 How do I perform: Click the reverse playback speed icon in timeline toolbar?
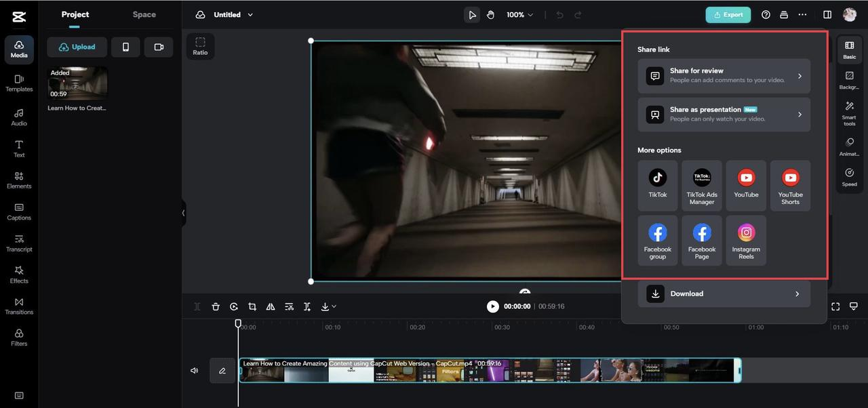point(234,306)
